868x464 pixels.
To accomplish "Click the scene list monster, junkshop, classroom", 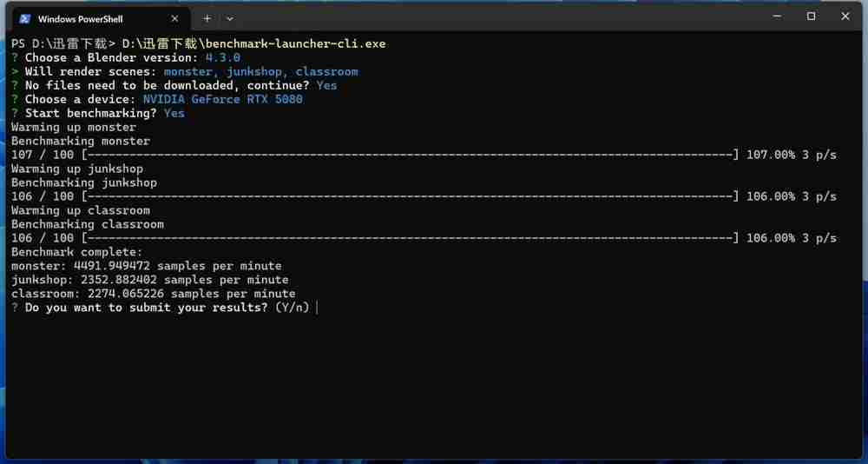I will tap(260, 71).
